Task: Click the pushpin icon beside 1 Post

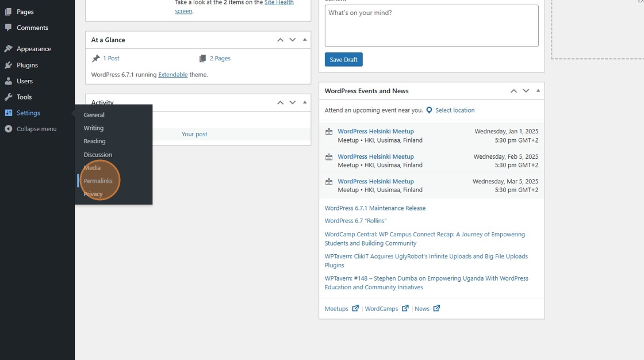Action: pyautogui.click(x=95, y=58)
